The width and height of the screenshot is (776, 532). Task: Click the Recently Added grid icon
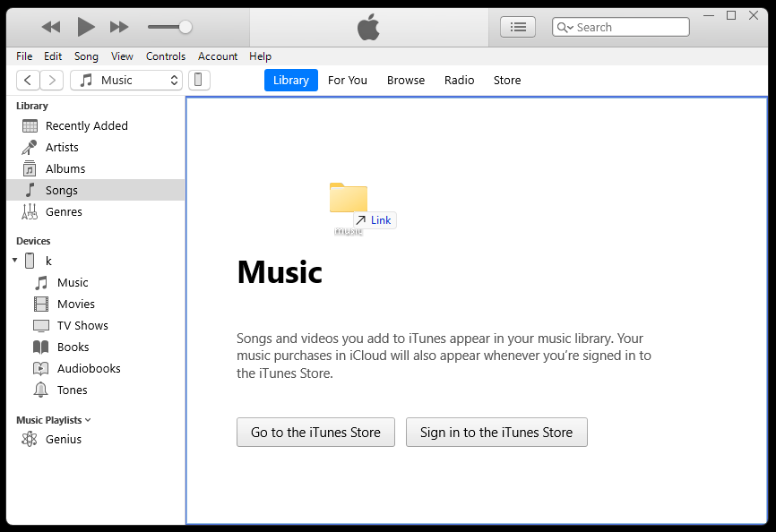point(30,126)
